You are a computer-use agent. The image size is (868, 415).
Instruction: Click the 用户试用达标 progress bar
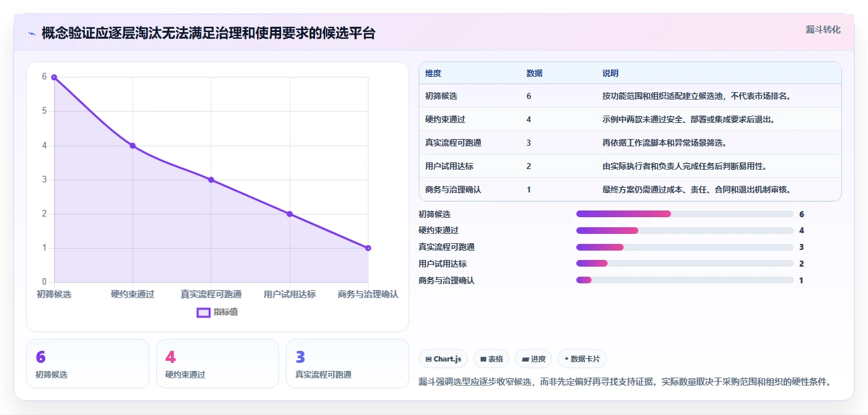pos(684,264)
